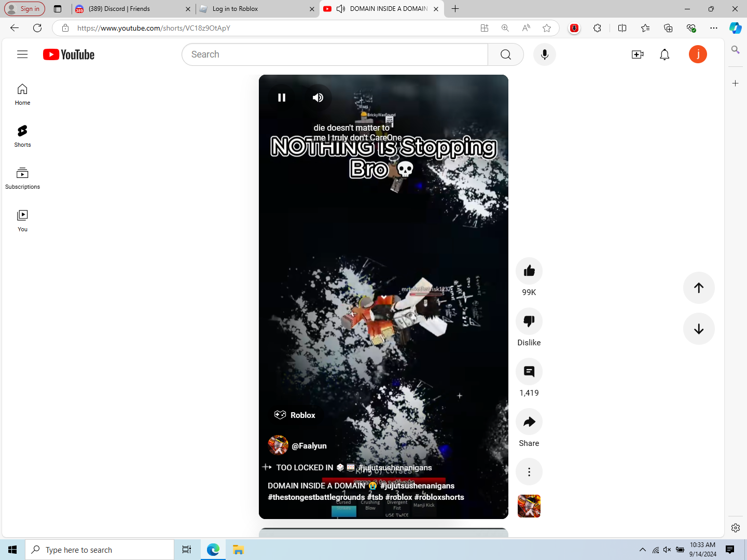
Task: Customize the Edge sidebar with the plus button
Action: point(736,83)
